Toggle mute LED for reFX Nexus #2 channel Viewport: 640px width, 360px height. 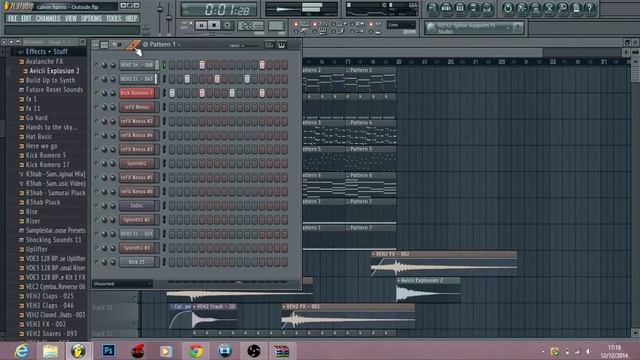click(97, 121)
